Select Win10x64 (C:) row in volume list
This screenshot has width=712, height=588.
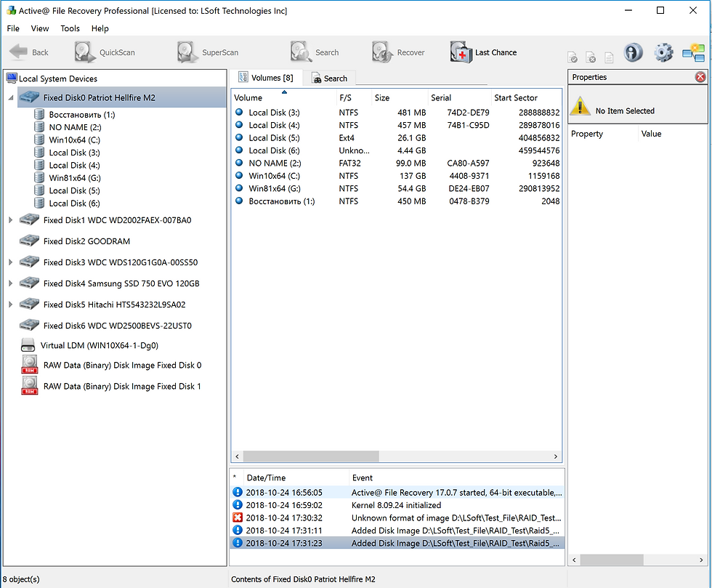coord(397,176)
